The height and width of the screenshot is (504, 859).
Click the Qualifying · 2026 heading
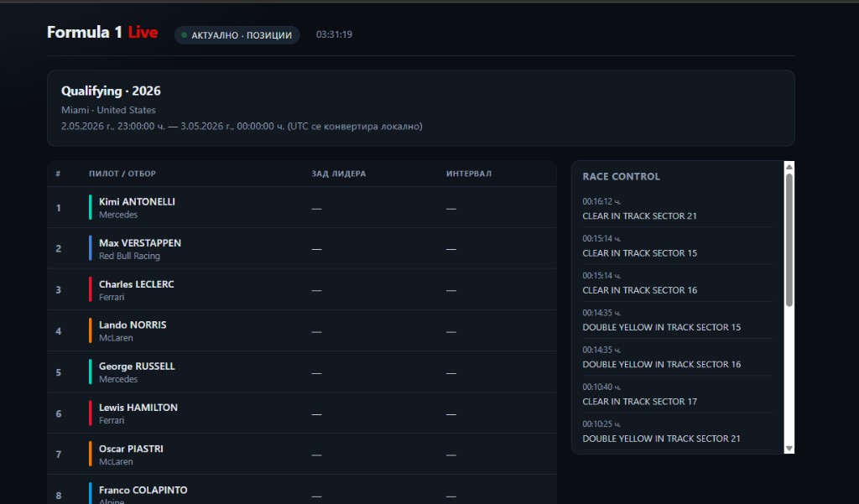(111, 91)
